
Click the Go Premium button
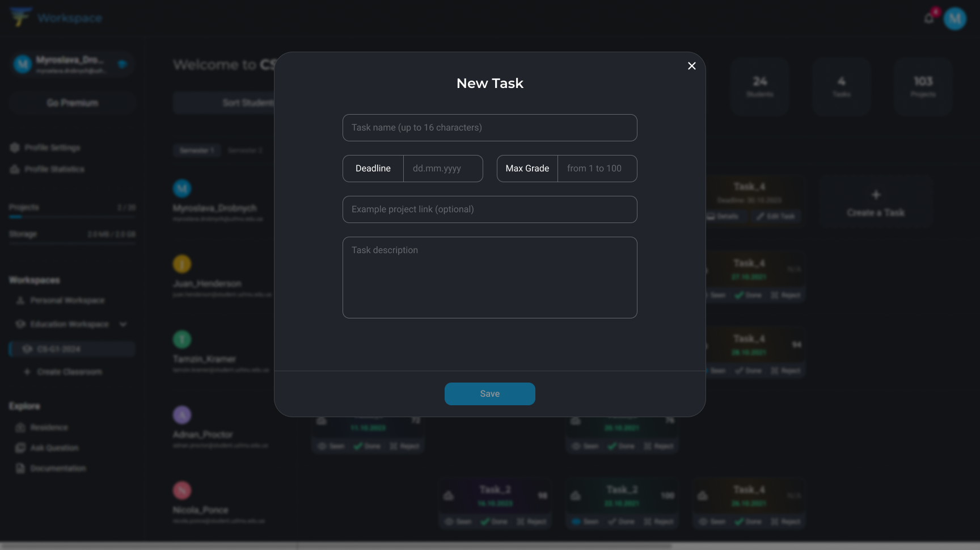[72, 103]
